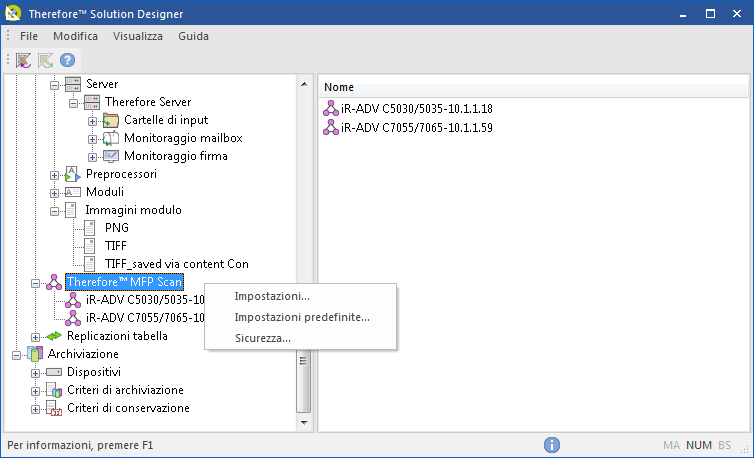Image resolution: width=755 pixels, height=459 pixels.
Task: Collapse the Therefore Server node
Action: pos(73,103)
